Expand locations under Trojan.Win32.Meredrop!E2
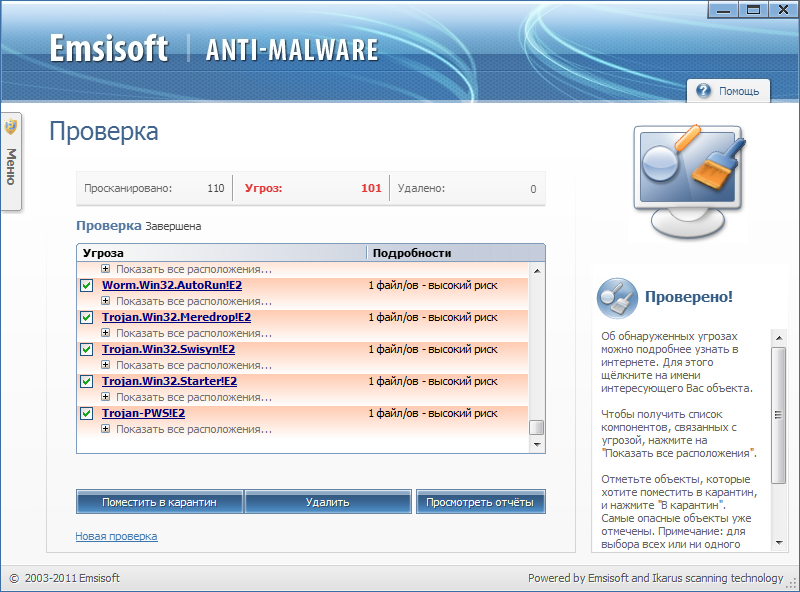 (x=106, y=333)
